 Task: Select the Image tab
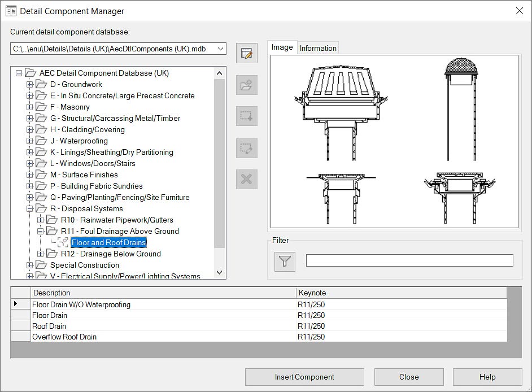pyautogui.click(x=282, y=47)
